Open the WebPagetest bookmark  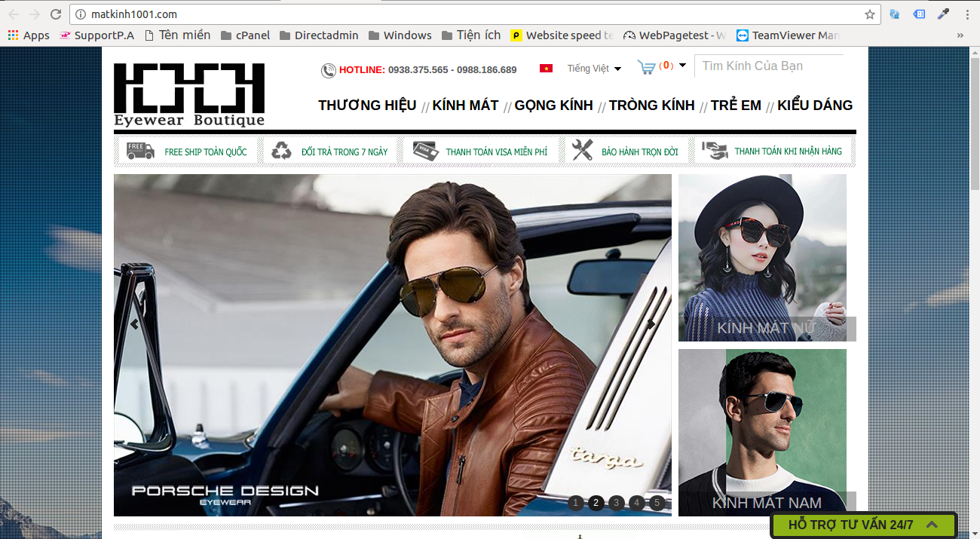pos(675,35)
